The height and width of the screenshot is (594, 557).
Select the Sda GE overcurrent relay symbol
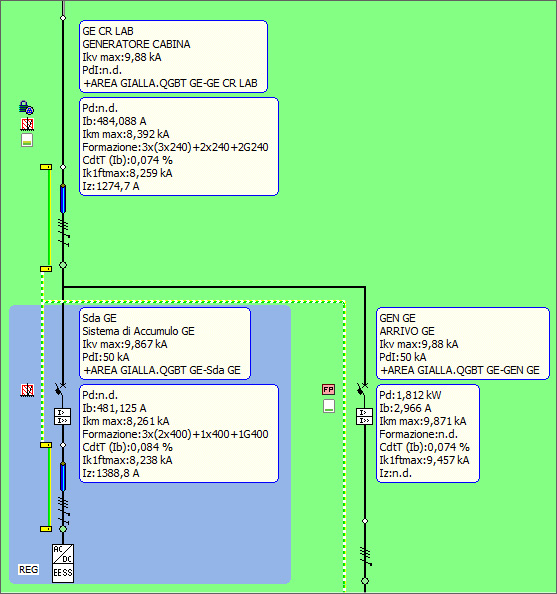point(63,416)
